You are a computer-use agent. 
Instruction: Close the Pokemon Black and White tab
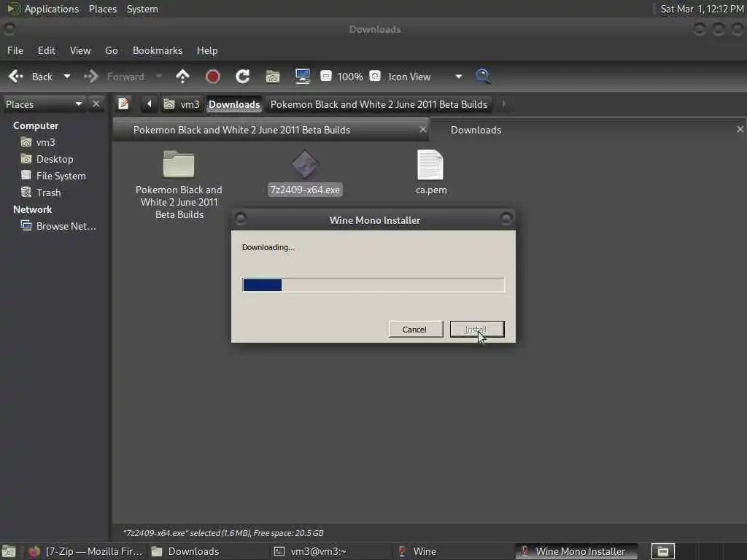[422, 130]
